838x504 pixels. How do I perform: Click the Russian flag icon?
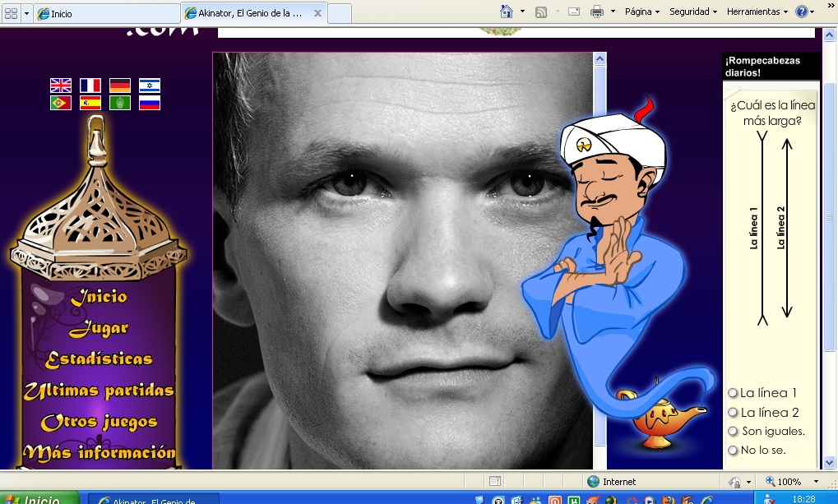pyautogui.click(x=150, y=104)
